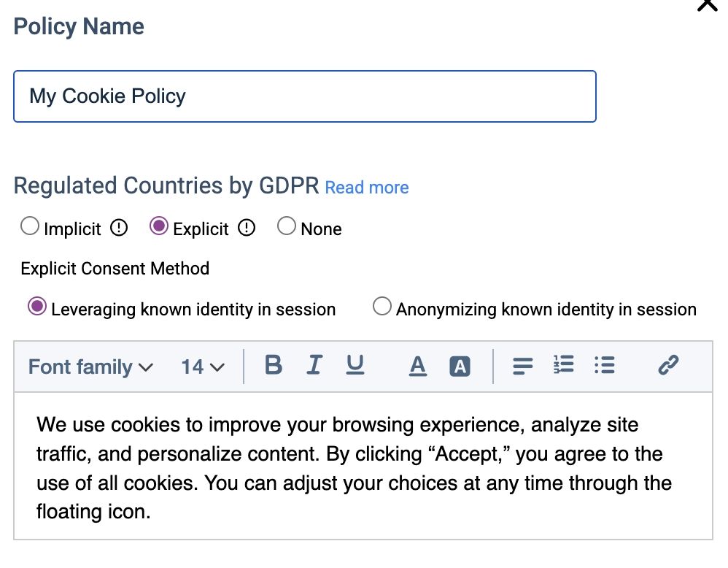Insert a hyperlink with link icon
Image resolution: width=728 pixels, height=568 pixels.
point(668,365)
